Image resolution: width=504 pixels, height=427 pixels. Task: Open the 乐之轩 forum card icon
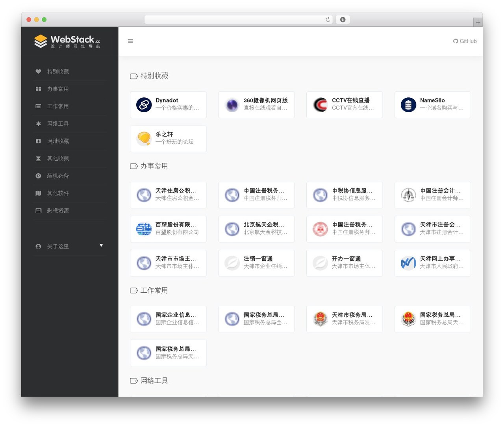coord(144,139)
